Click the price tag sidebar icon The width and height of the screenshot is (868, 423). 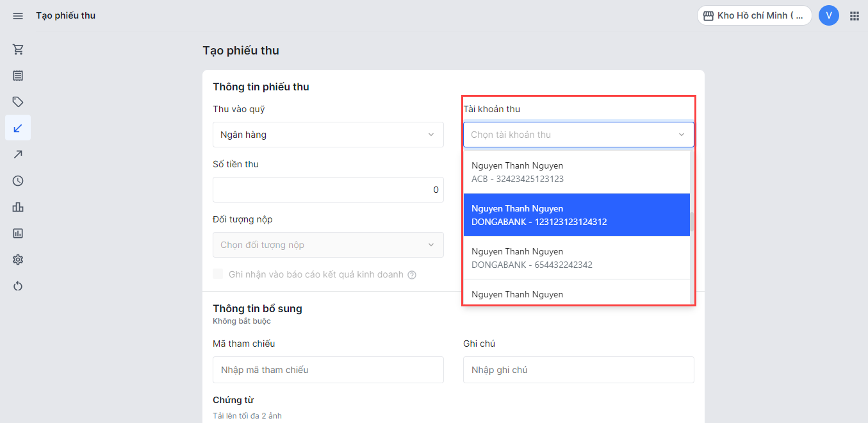[18, 102]
